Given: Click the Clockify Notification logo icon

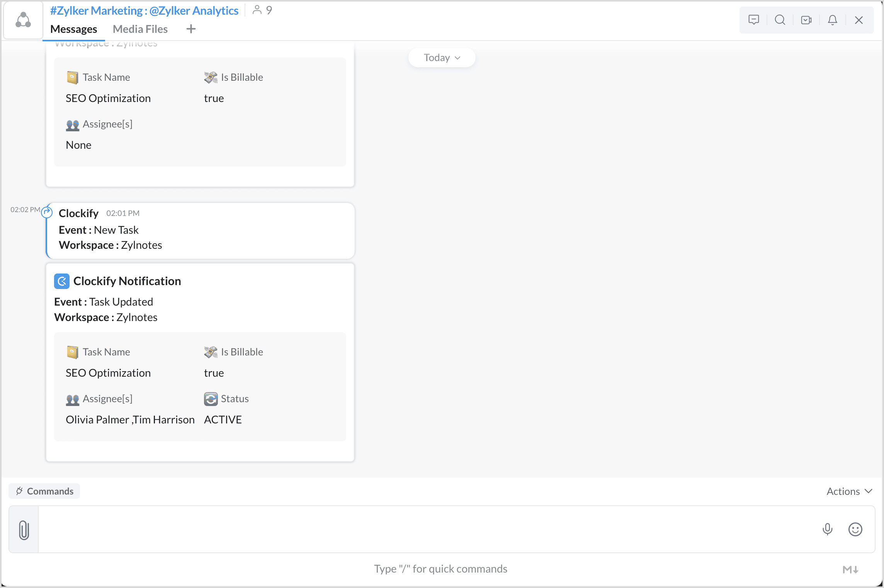Looking at the screenshot, I should (x=61, y=281).
